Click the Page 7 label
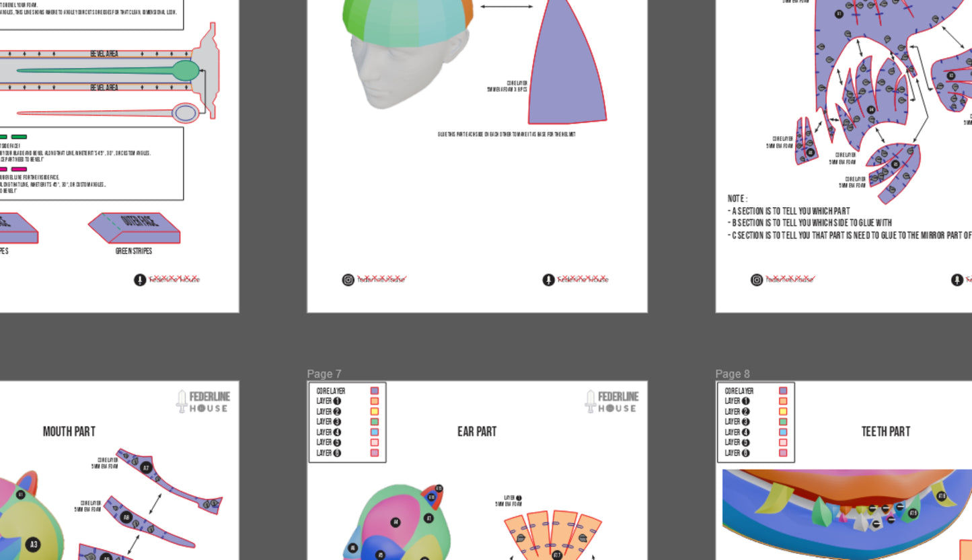972x560 pixels. (x=324, y=374)
